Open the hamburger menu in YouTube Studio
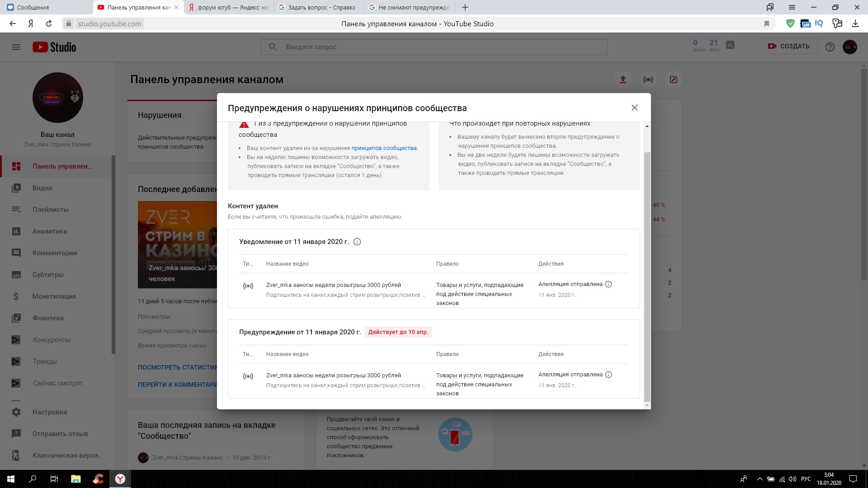Screen dimensions: 868x488 (x=16, y=47)
